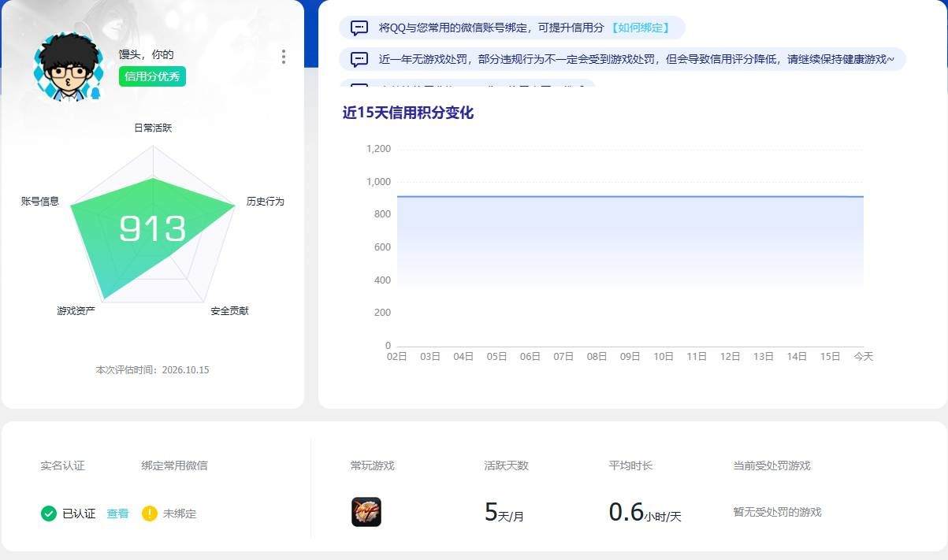
Task: Click the 实名认证 label
Action: click(62, 465)
